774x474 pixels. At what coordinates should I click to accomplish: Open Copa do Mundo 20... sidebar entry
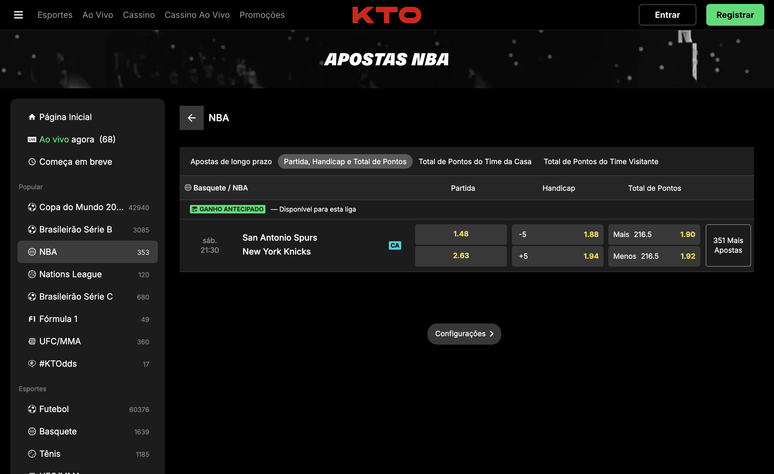[x=87, y=207]
